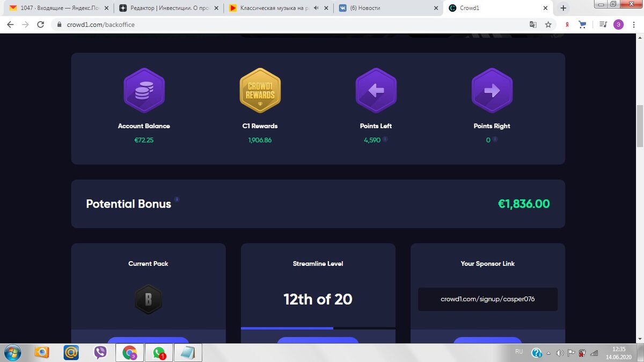Click the RU language indicator
The image size is (644, 362).
pos(519,351)
